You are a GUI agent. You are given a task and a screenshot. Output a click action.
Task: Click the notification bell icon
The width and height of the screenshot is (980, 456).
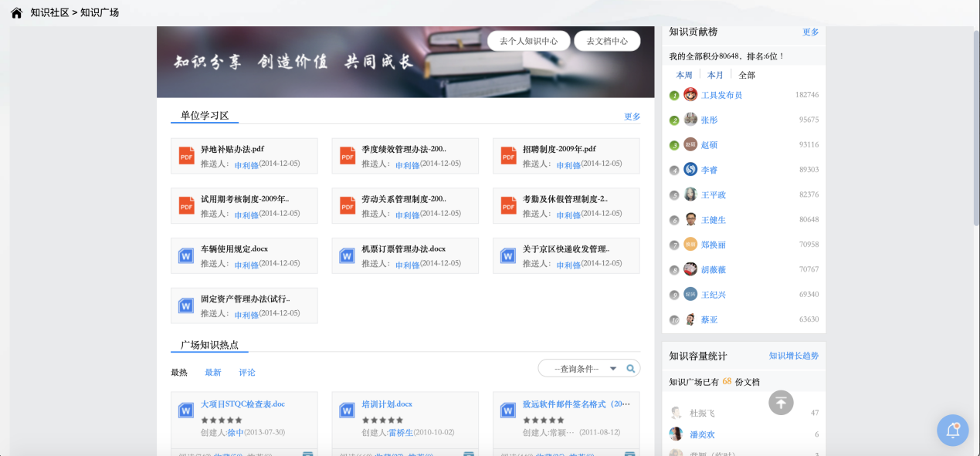(x=952, y=431)
